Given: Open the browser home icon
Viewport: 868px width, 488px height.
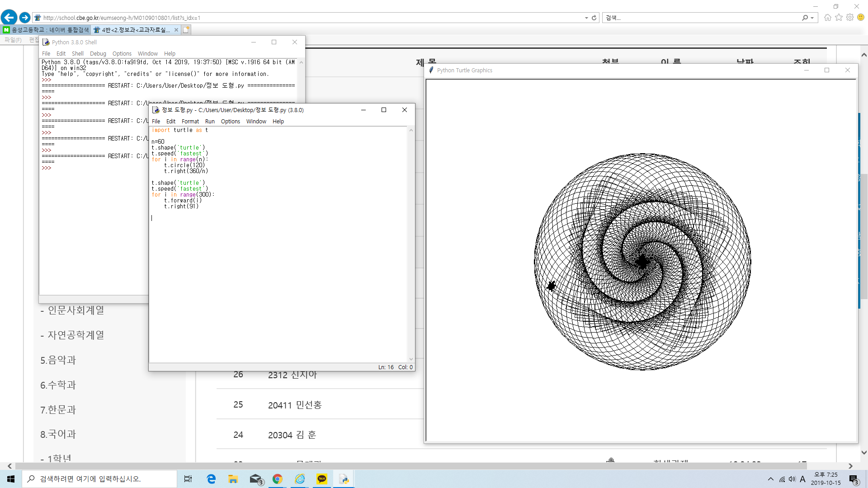Looking at the screenshot, I should pyautogui.click(x=827, y=17).
